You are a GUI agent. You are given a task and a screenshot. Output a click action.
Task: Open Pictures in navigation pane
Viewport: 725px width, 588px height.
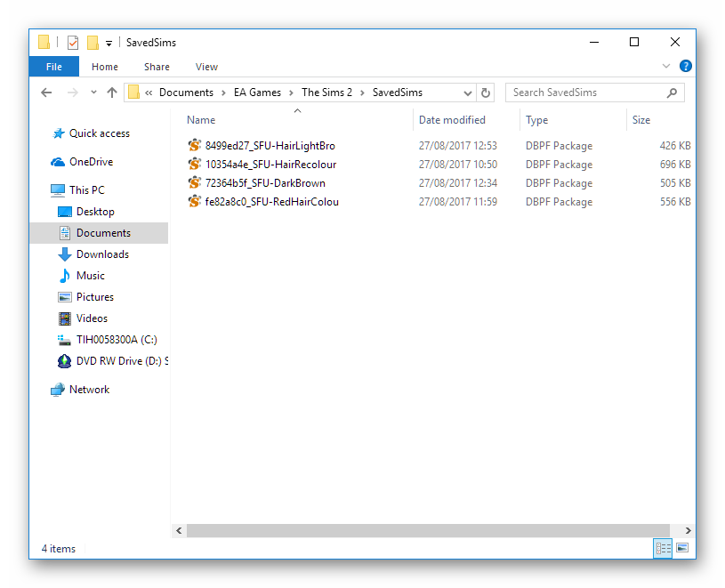[x=95, y=297]
